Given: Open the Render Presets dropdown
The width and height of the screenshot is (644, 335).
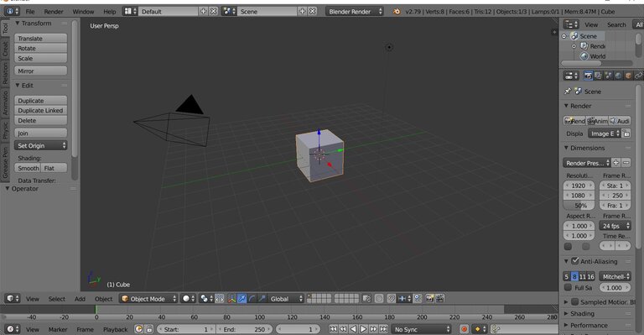Looking at the screenshot, I should 587,163.
